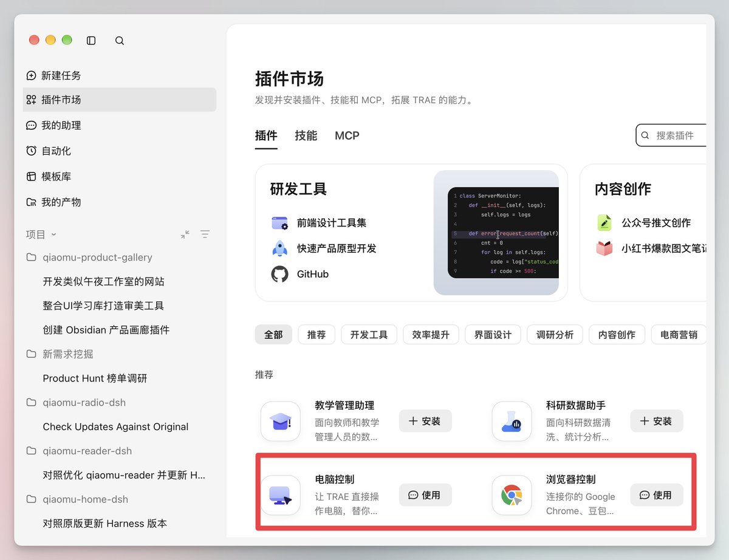Click 前端设计工具集 label
The height and width of the screenshot is (560, 729).
coord(332,223)
